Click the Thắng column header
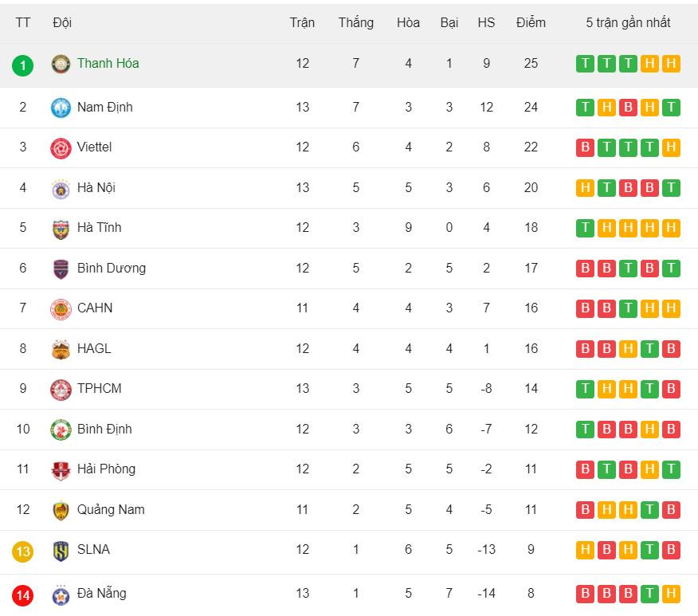The image size is (698, 616). coord(355,22)
